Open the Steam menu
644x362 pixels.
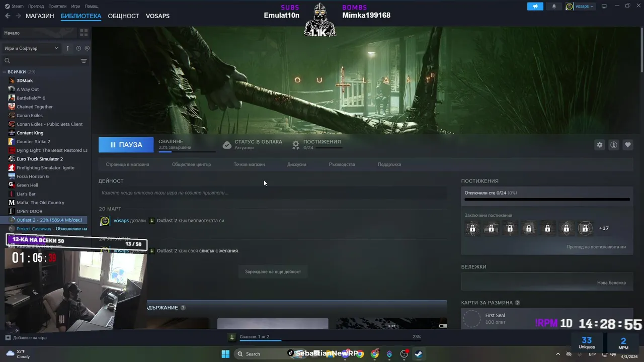pos(14,6)
